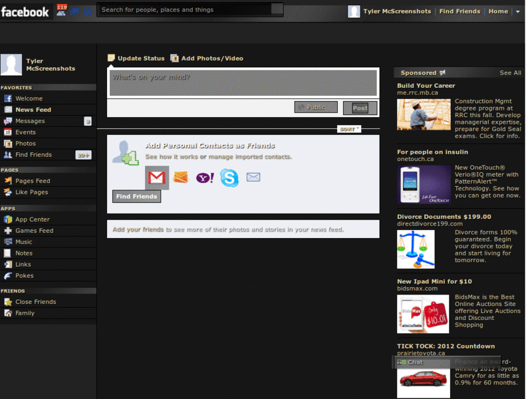This screenshot has height=399, width=532.
Task: Click the What's on your mind box
Action: [x=243, y=82]
